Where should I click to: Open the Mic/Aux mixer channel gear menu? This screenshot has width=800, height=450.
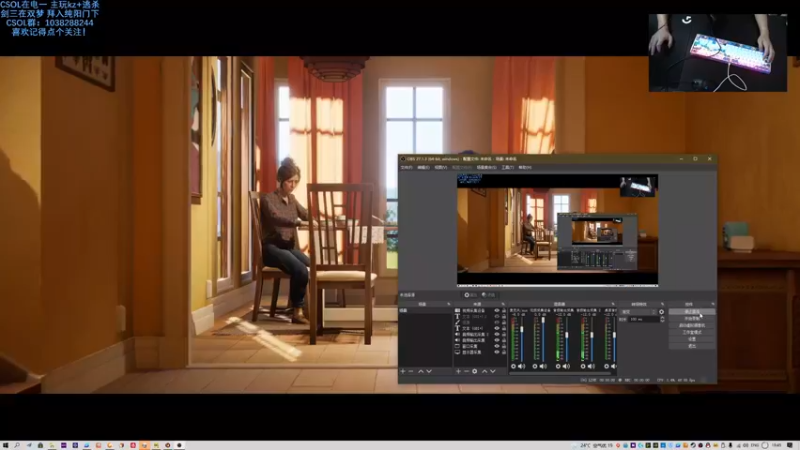[513, 366]
